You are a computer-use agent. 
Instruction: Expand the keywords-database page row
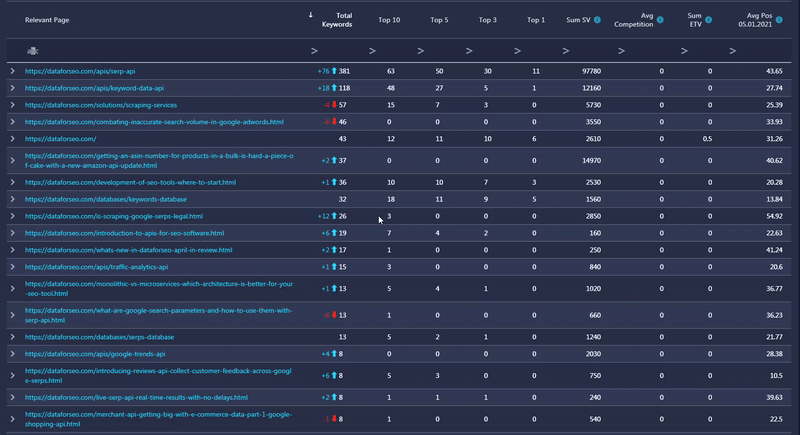[13, 199]
